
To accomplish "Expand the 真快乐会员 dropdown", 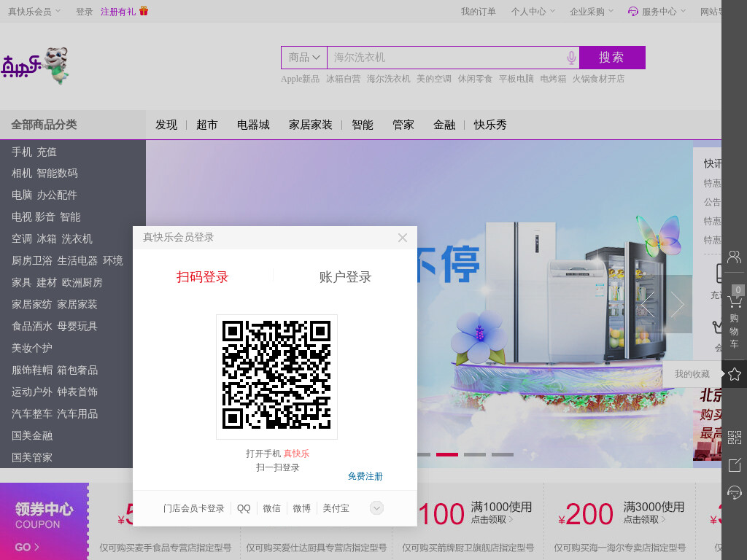I will tap(34, 12).
